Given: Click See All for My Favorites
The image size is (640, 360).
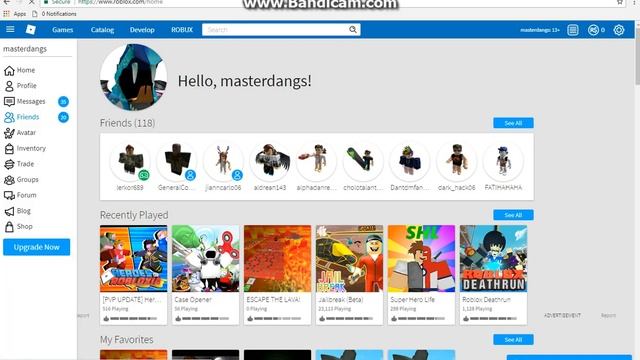Looking at the screenshot, I should [x=513, y=340].
